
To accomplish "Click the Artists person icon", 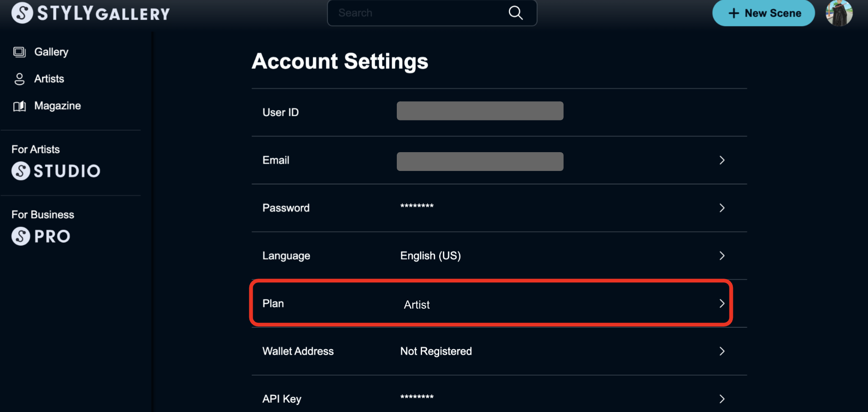I will [19, 79].
